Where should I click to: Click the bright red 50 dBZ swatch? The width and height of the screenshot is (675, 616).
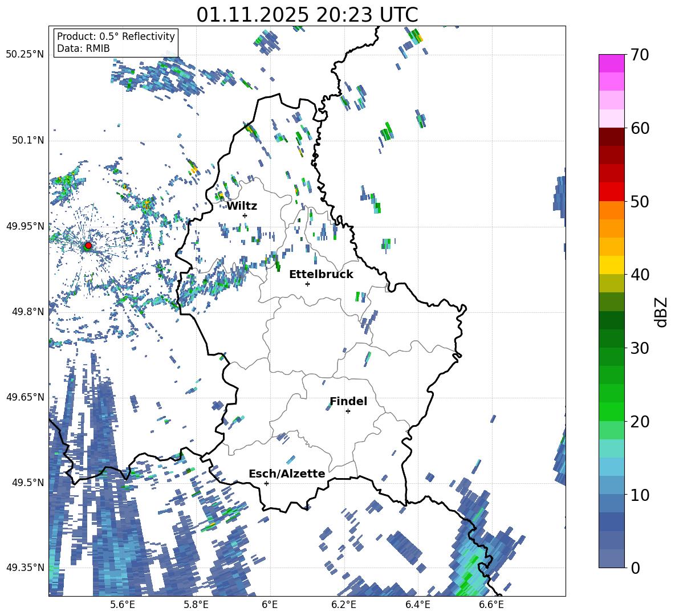(612, 192)
